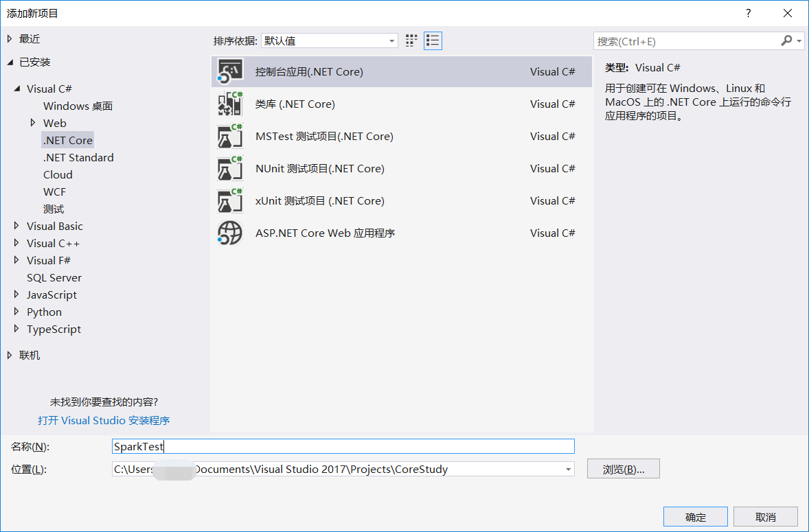
Task: Click the MSTest test project icon
Action: (230, 136)
